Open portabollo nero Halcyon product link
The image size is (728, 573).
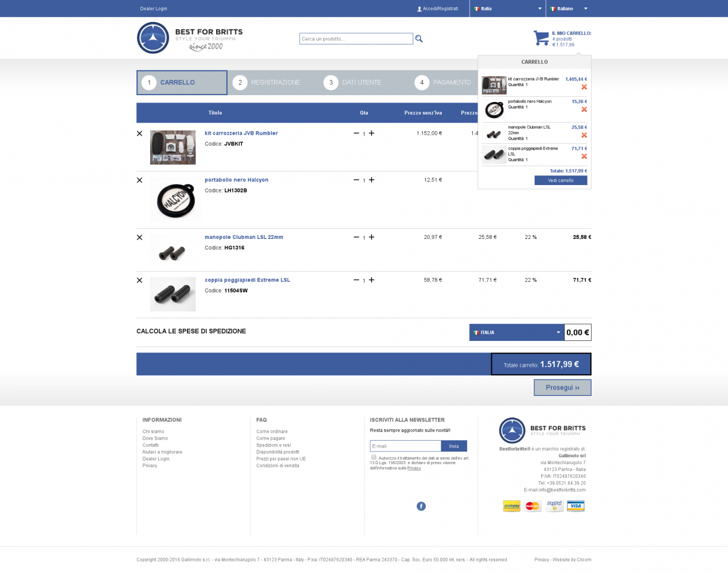tap(236, 180)
